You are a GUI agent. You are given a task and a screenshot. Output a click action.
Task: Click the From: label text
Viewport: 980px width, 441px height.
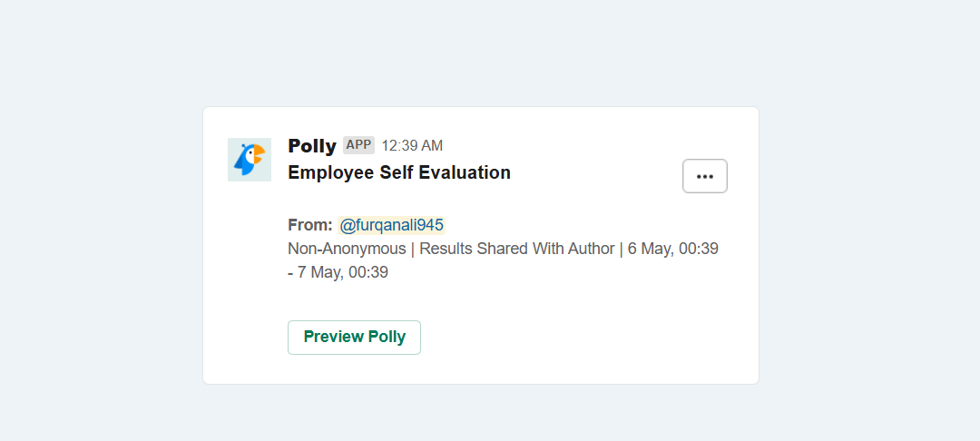pyautogui.click(x=310, y=225)
